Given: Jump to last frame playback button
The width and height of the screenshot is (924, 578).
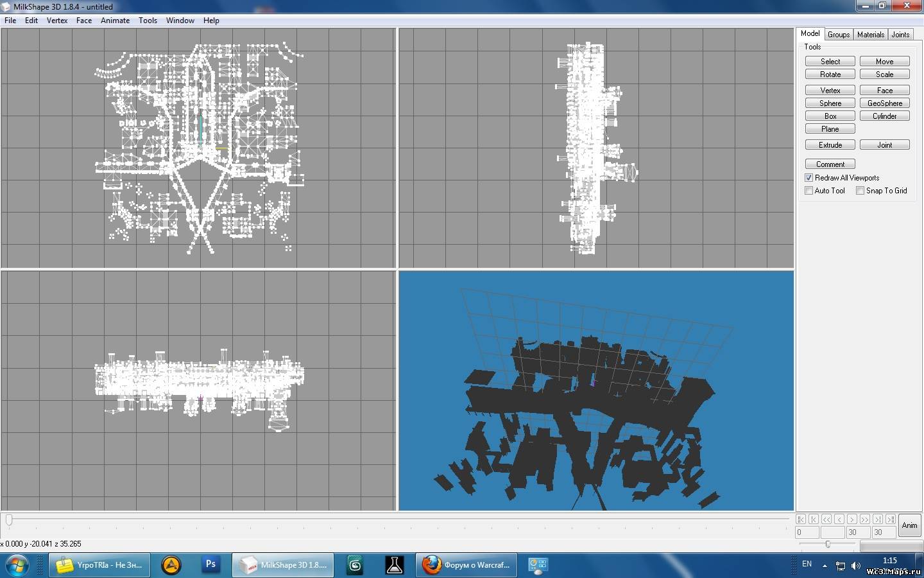Looking at the screenshot, I should (x=891, y=519).
